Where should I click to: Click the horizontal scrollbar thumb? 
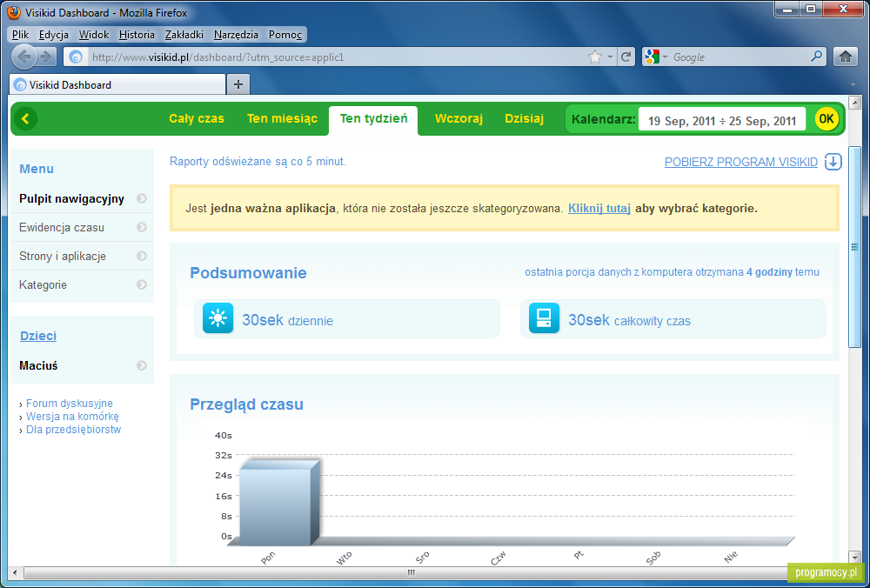coord(412,572)
